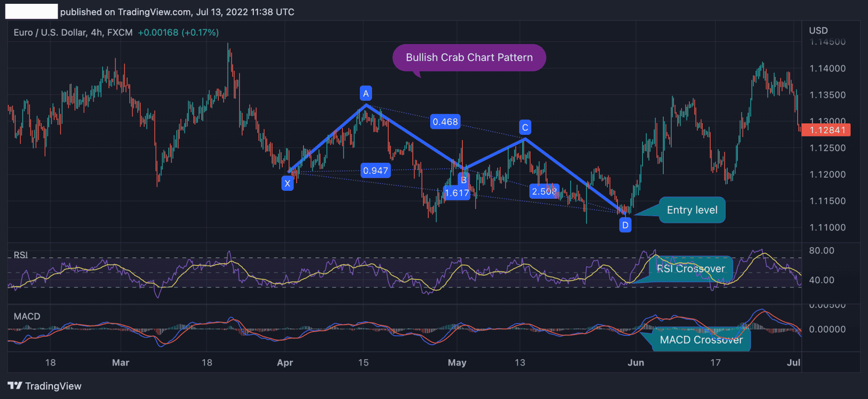
Task: Select the point B pattern marker
Action: [463, 180]
